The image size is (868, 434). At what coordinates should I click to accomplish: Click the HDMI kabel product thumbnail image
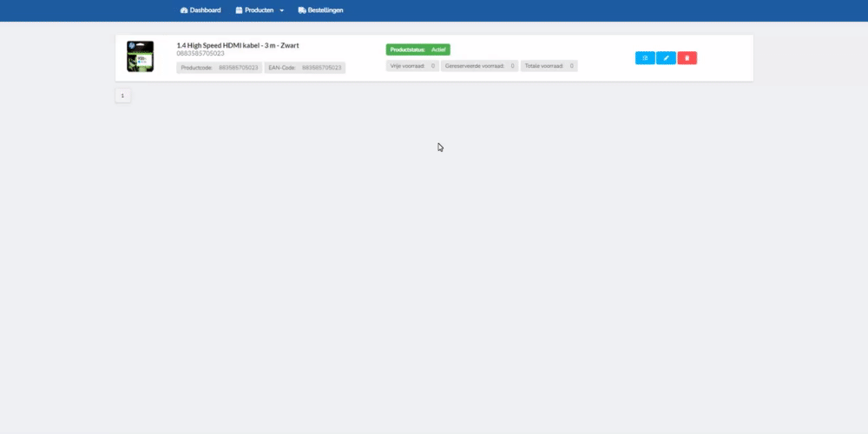(x=140, y=56)
